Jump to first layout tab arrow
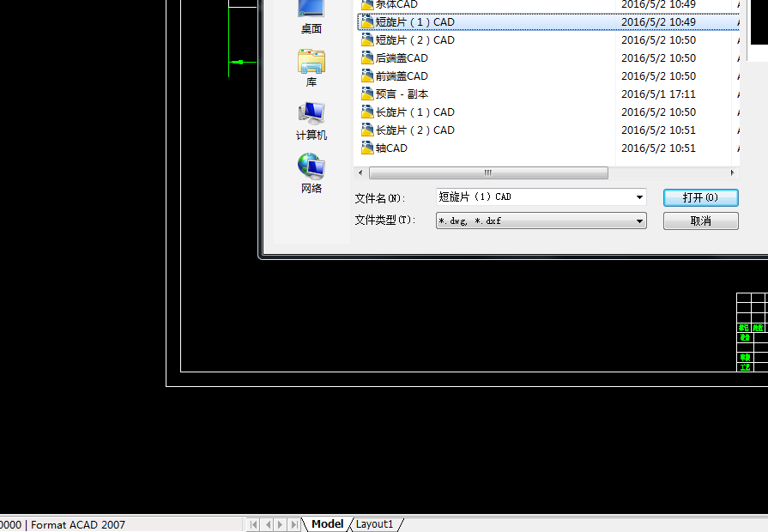Viewport: 768px width, 532px height. [253, 524]
